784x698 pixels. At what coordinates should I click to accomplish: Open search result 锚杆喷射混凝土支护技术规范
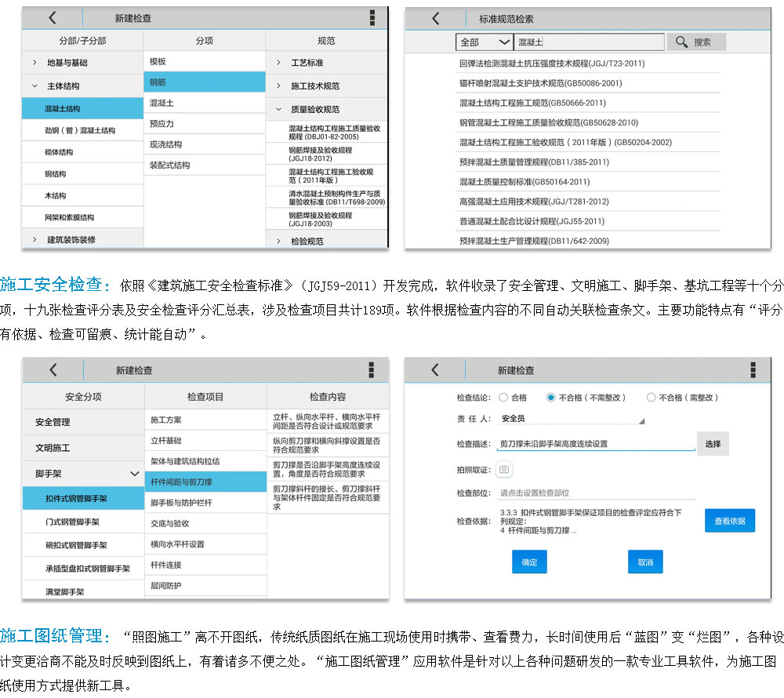click(x=587, y=83)
